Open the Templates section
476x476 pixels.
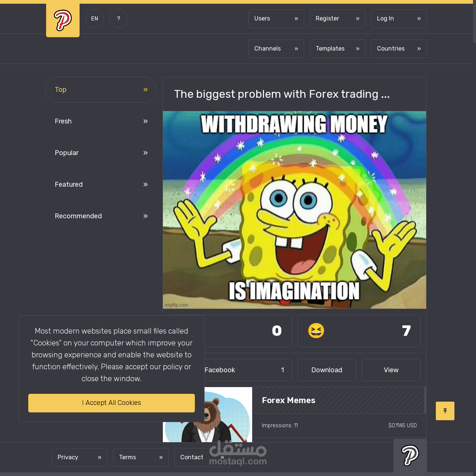click(338, 49)
